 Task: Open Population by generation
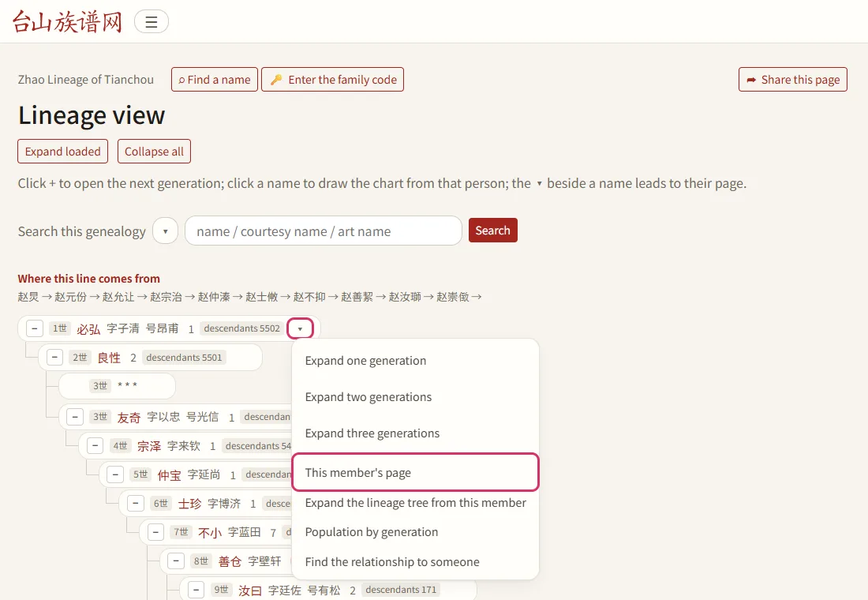[x=415, y=532]
